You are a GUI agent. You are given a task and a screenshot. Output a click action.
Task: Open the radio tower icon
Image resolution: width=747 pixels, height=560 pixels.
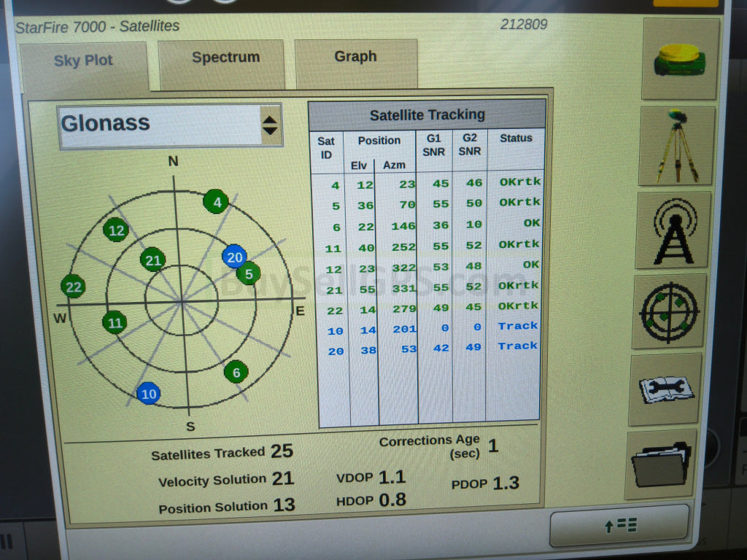673,231
